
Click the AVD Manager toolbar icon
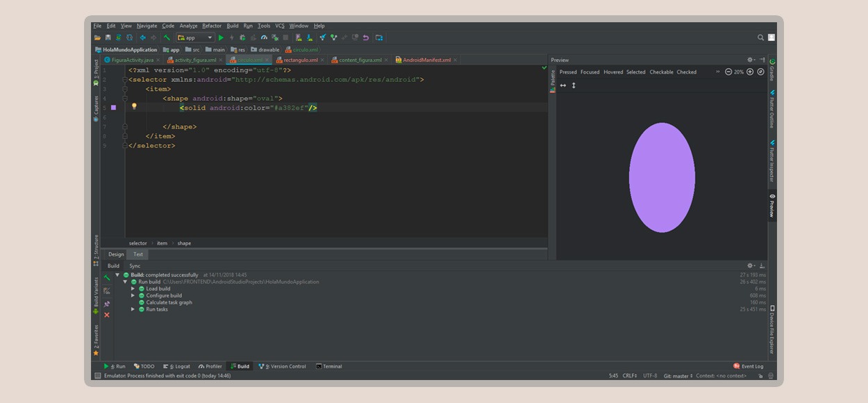(x=299, y=38)
